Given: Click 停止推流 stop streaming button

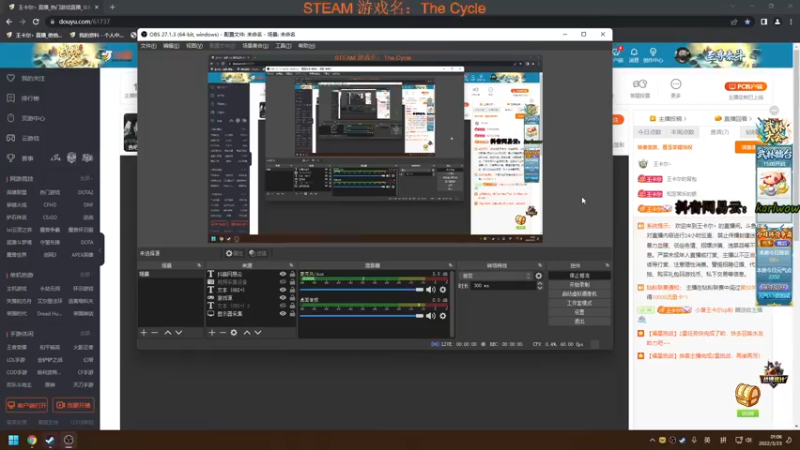Looking at the screenshot, I should (579, 276).
